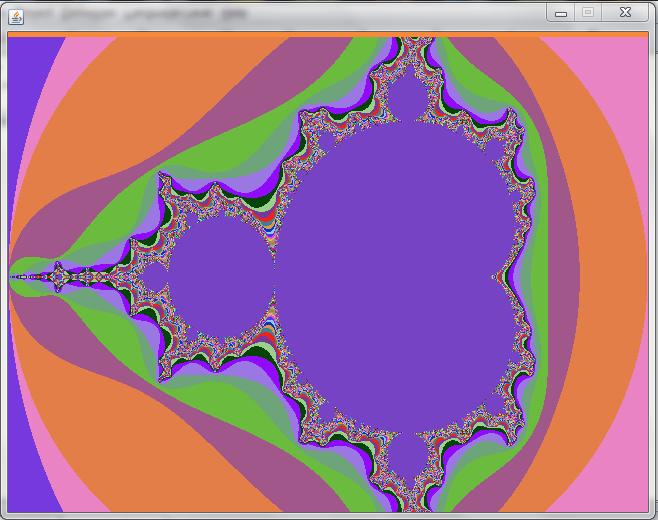Image resolution: width=658 pixels, height=520 pixels.
Task: Click the blurred window title text
Action: (136, 15)
